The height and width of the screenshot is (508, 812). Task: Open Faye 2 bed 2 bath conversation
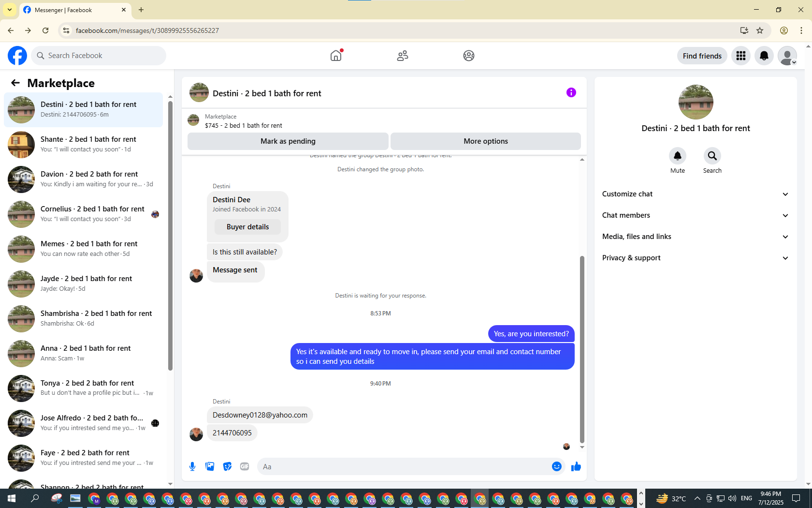pos(83,458)
